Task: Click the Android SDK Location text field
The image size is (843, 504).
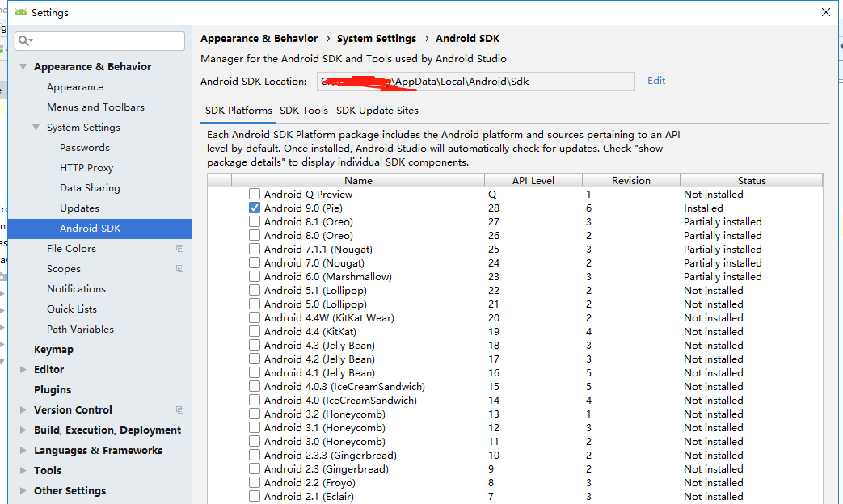Action: click(x=475, y=81)
